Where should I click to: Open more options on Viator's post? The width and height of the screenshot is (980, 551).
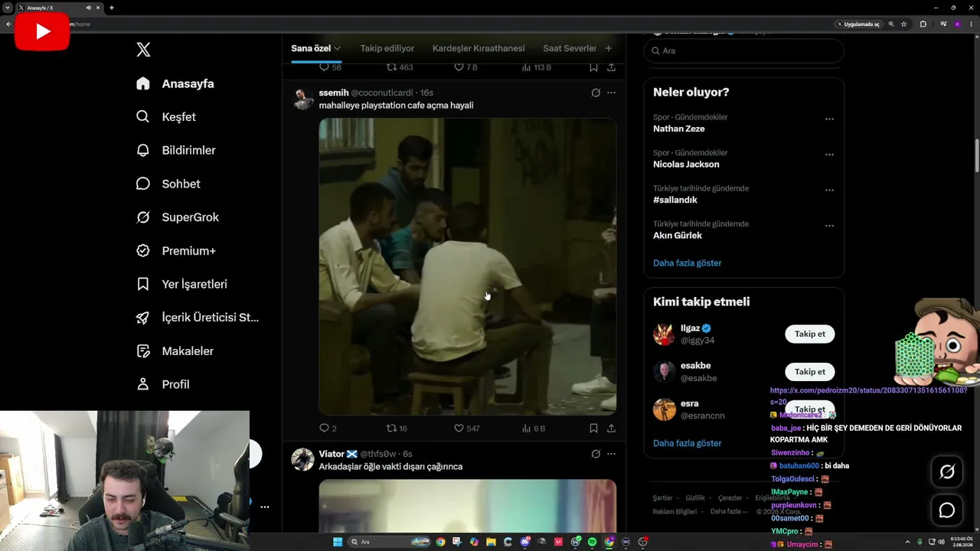pos(611,454)
